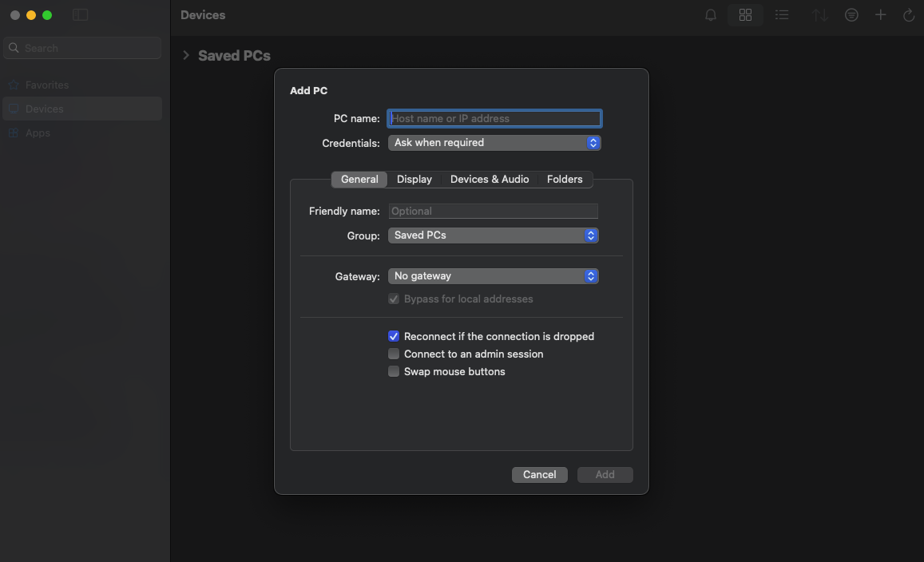This screenshot has width=924, height=562.
Task: Switch to list view icon
Action: (x=782, y=14)
